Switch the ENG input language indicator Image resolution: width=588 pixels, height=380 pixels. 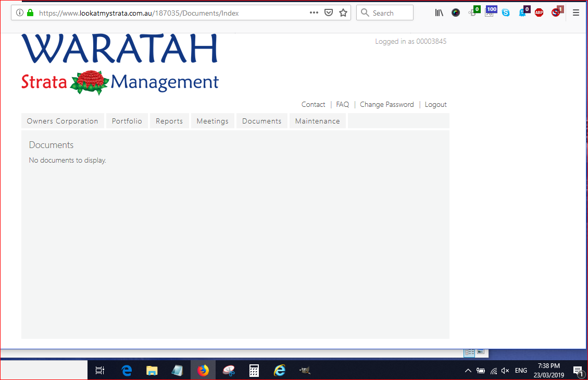(x=521, y=371)
